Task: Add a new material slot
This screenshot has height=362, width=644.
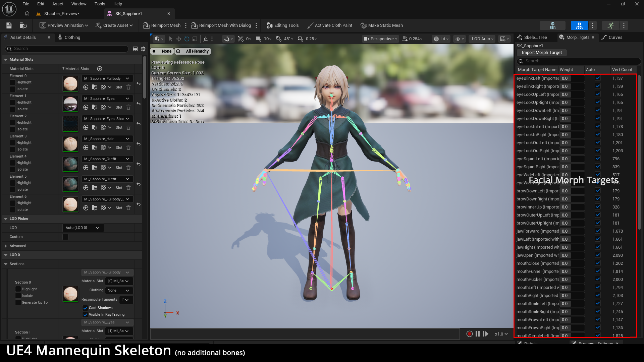Action: (100, 69)
